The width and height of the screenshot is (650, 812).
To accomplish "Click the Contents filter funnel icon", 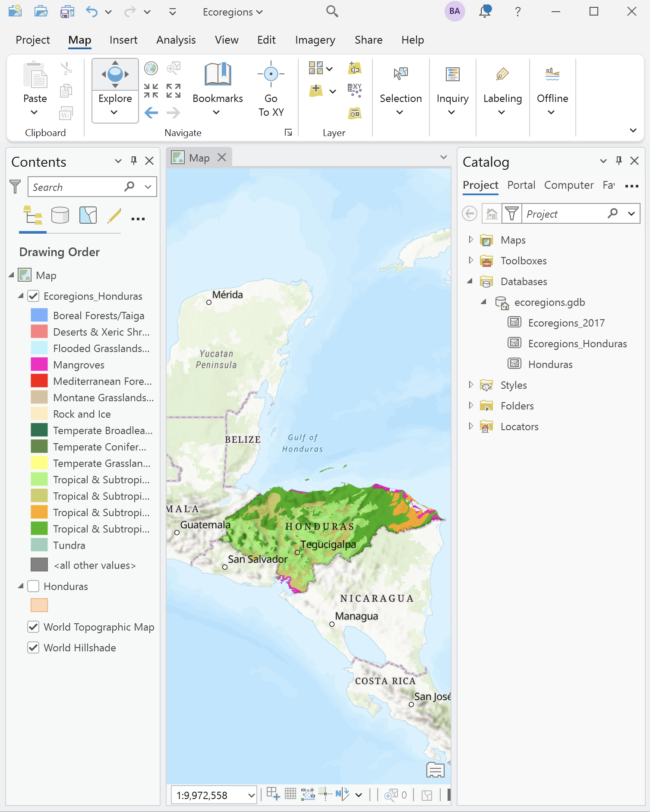I will (x=15, y=187).
